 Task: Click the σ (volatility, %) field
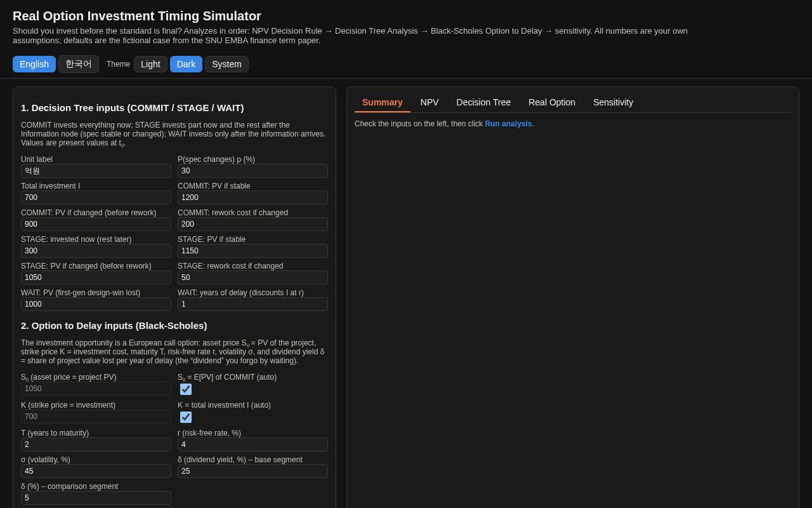click(96, 471)
